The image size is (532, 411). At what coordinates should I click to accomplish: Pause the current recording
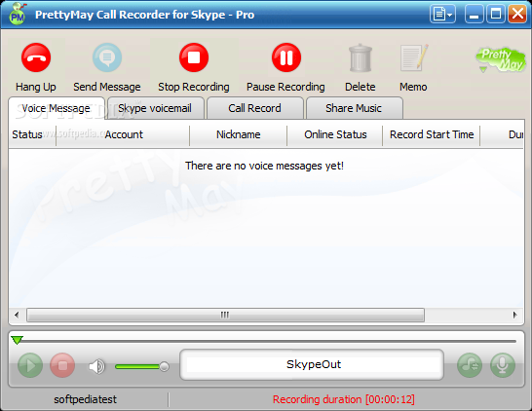pyautogui.click(x=286, y=57)
